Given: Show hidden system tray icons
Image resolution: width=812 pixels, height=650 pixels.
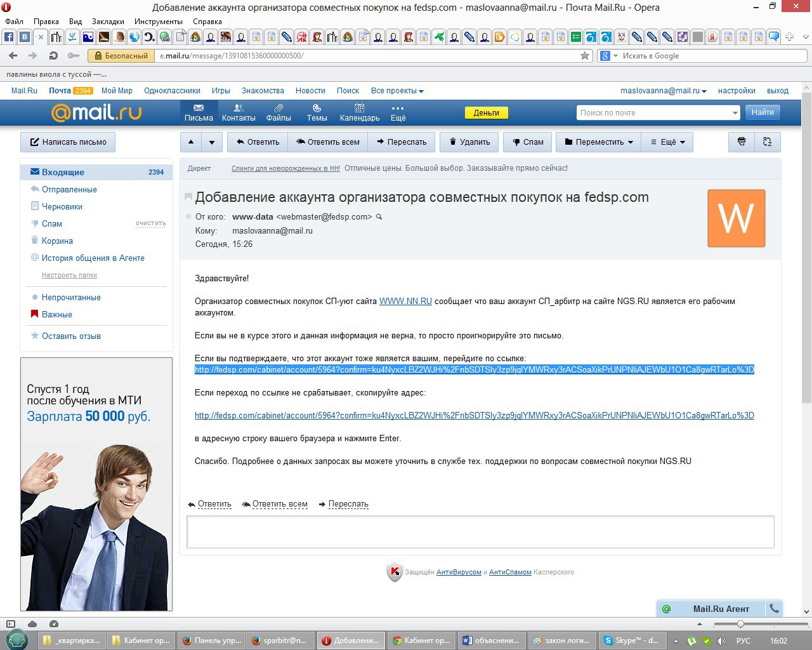Looking at the screenshot, I should click(x=676, y=641).
